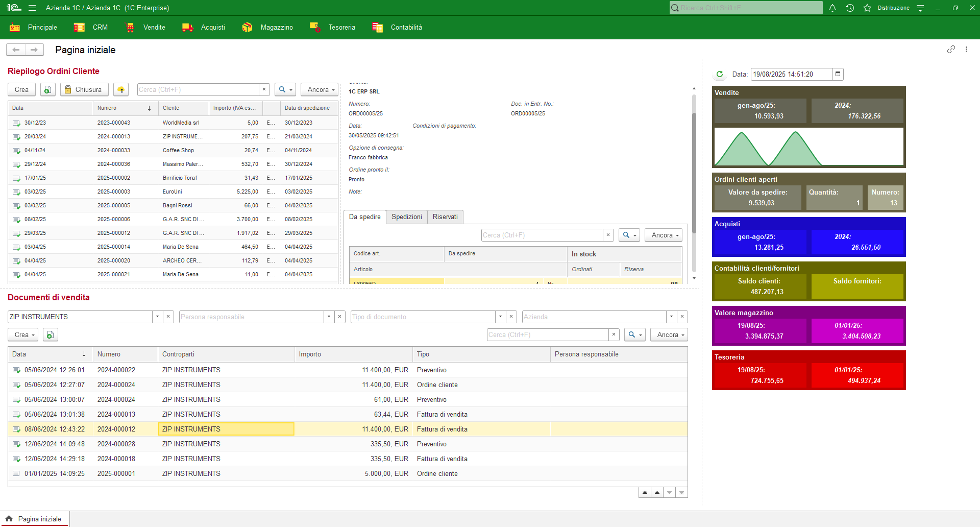
Task: Switch to Riservati tab
Action: (445, 217)
